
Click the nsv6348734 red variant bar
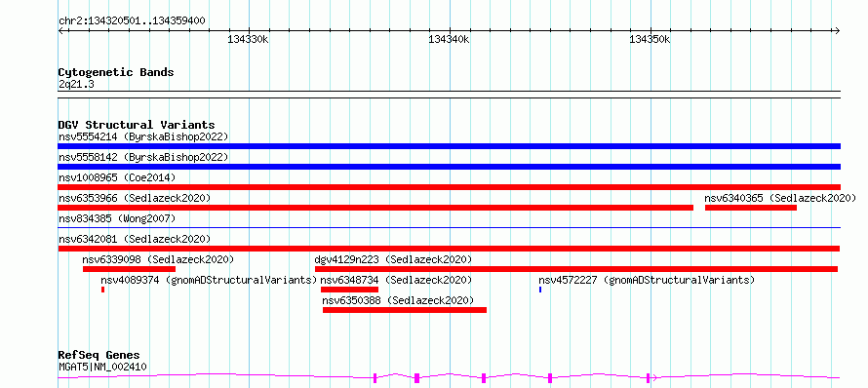[x=349, y=290]
